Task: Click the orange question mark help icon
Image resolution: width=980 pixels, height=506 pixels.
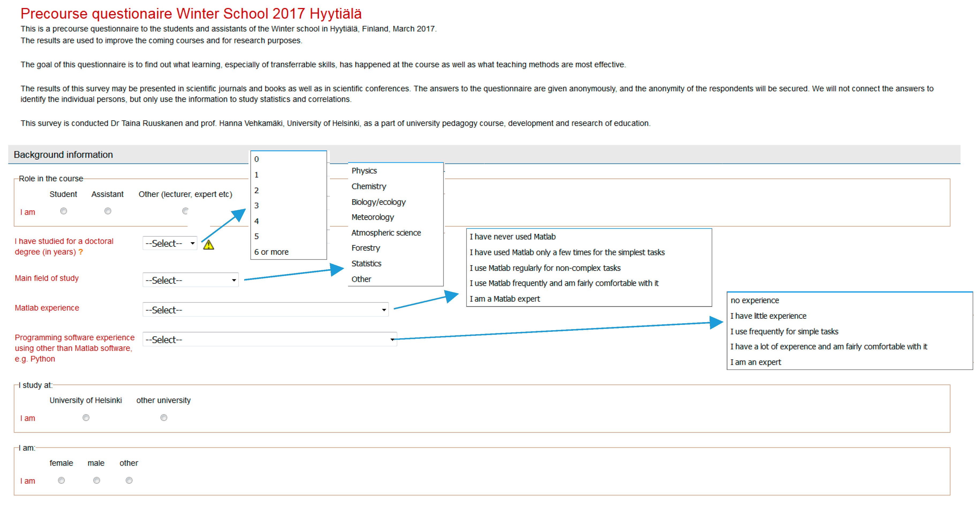Action: [x=81, y=252]
